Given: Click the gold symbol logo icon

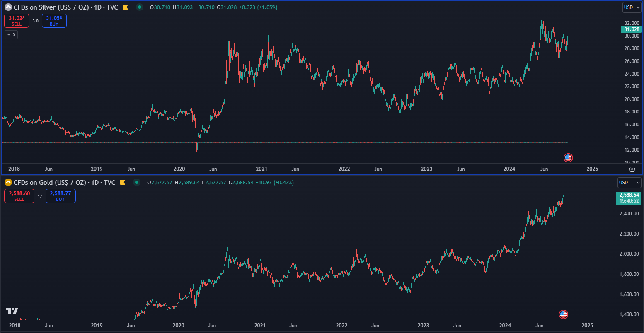Looking at the screenshot, I should coord(8,182).
